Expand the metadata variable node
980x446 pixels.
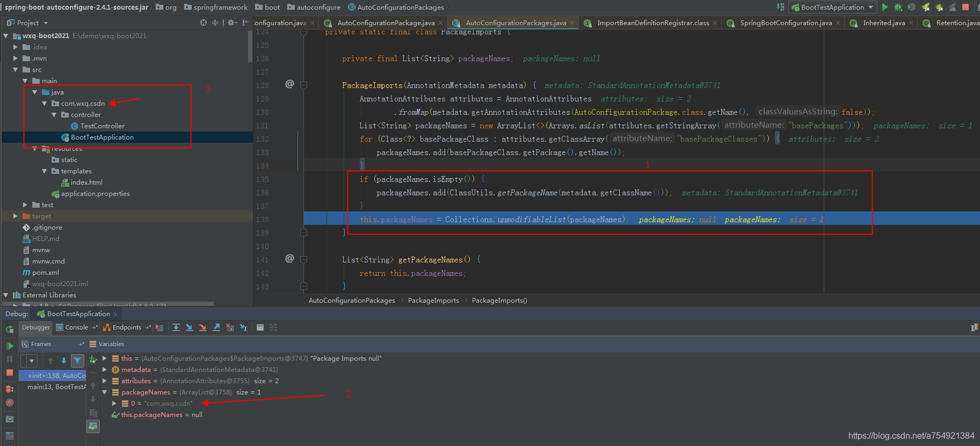(105, 369)
